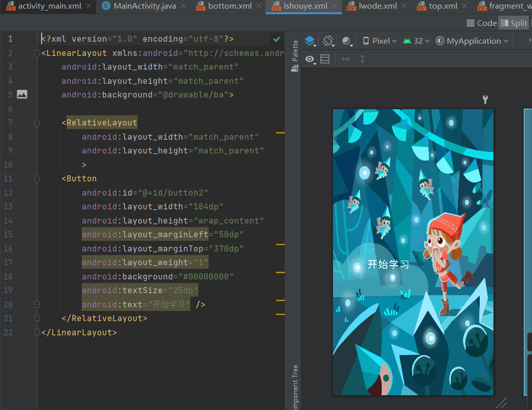
Task: Click the drawable image gutter icon on line 5
Action: pos(22,94)
